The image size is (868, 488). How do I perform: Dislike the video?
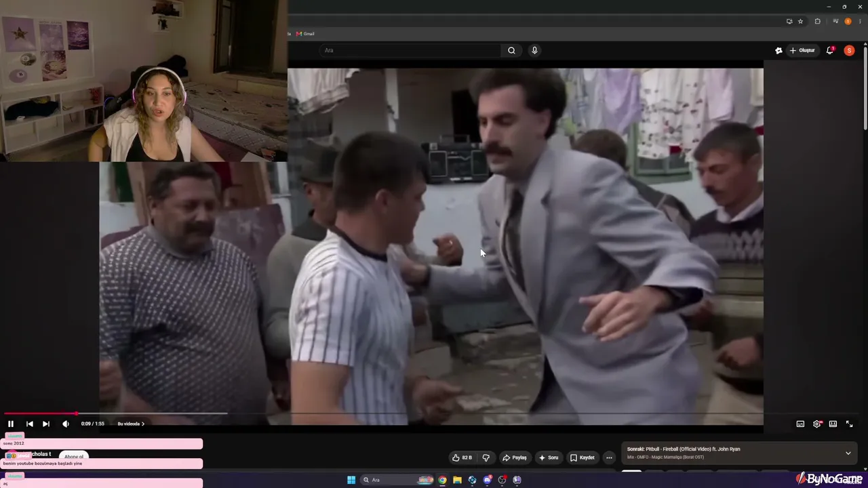pos(486,457)
